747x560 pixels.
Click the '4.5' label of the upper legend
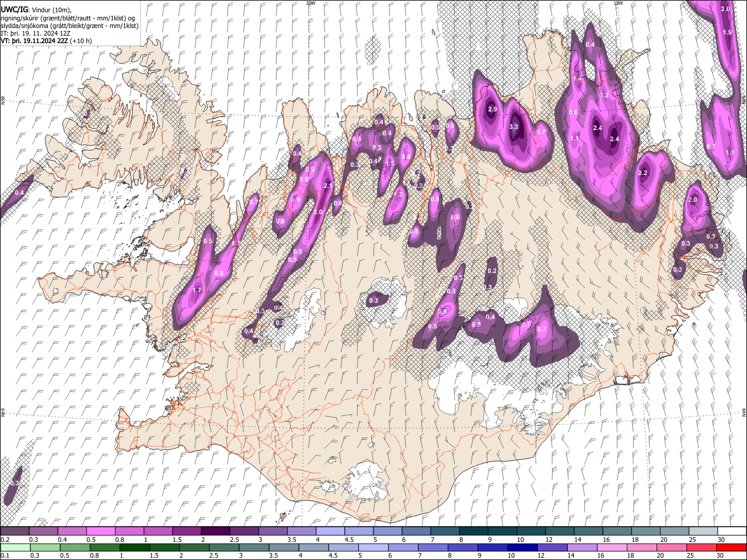point(349,540)
